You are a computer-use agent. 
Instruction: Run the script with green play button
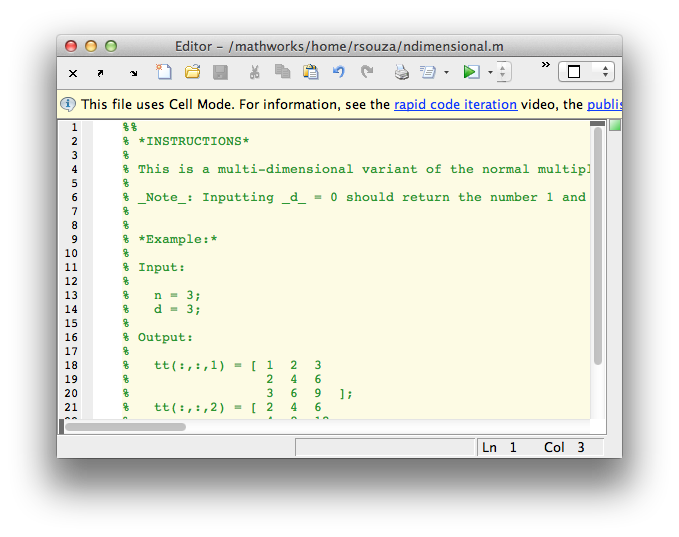tap(471, 72)
